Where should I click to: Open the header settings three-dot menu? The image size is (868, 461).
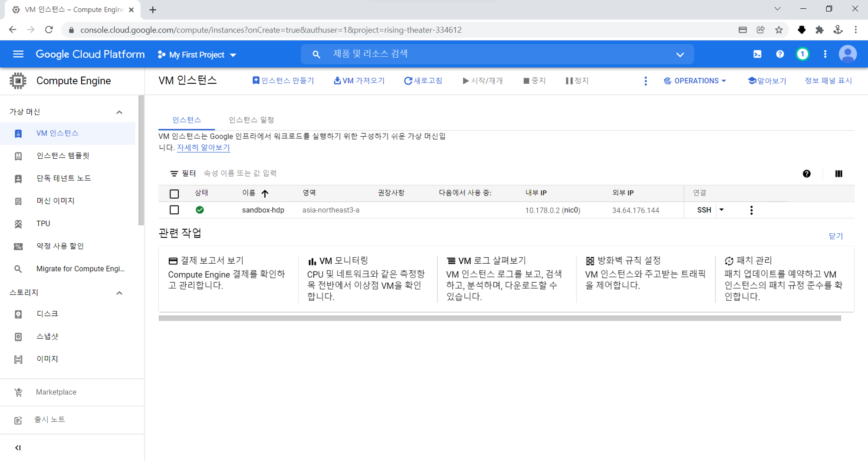825,54
